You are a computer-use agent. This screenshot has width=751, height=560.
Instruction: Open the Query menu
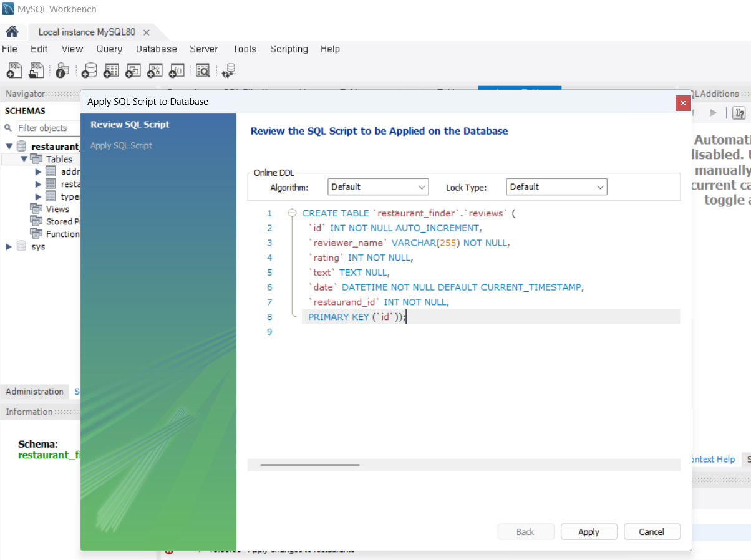109,49
